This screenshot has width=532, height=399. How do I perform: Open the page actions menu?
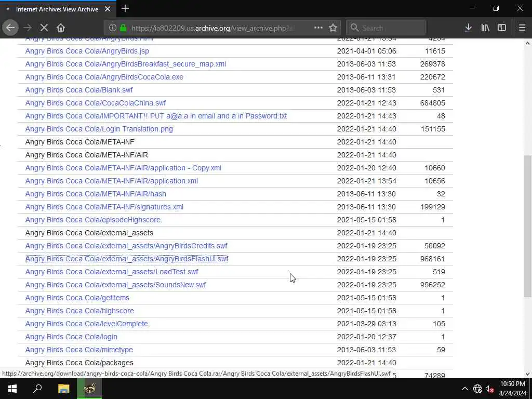click(318, 28)
